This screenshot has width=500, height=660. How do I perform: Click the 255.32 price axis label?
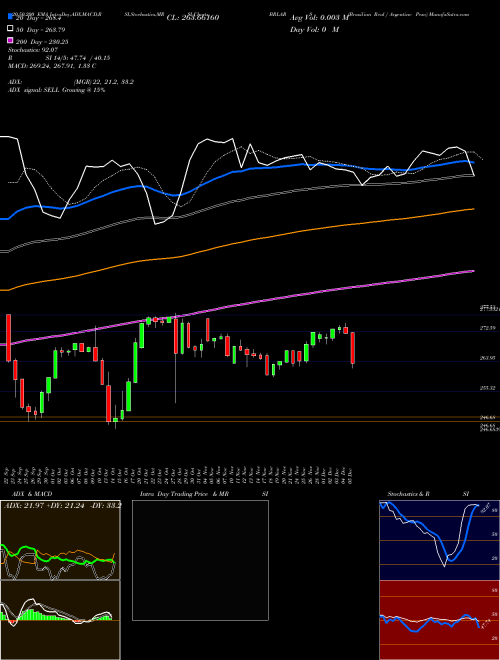point(487,388)
